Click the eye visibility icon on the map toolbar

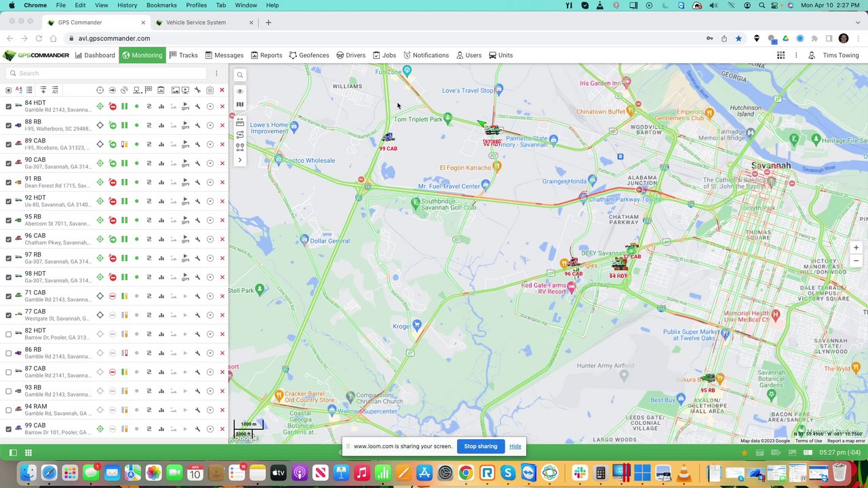click(239, 91)
